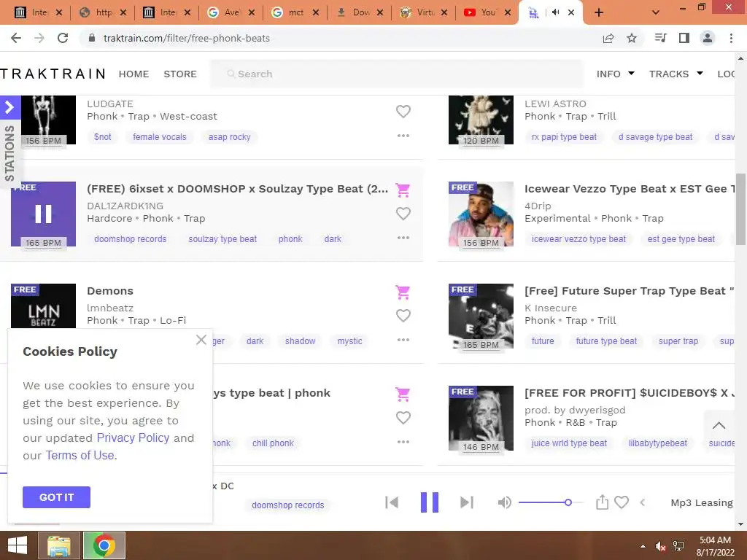Mute the player volume speaker icon
Image resolution: width=747 pixels, height=560 pixels.
[x=505, y=502]
